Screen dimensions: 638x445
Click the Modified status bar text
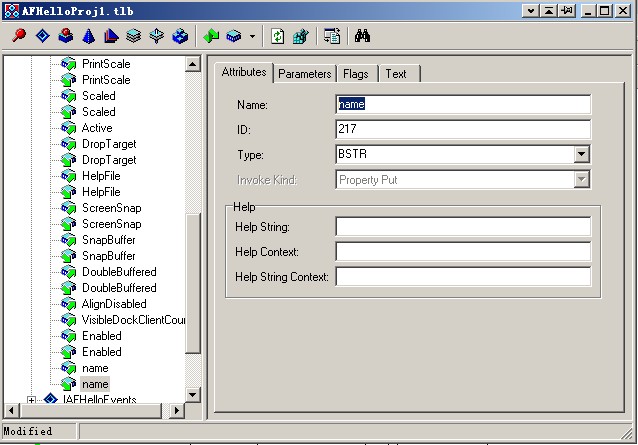[x=28, y=431]
